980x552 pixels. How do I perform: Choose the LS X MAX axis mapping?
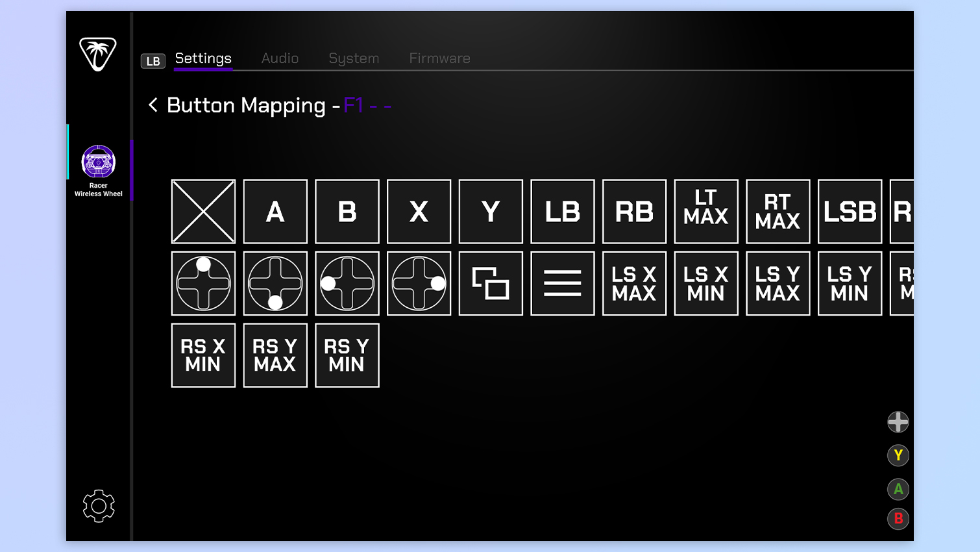634,283
